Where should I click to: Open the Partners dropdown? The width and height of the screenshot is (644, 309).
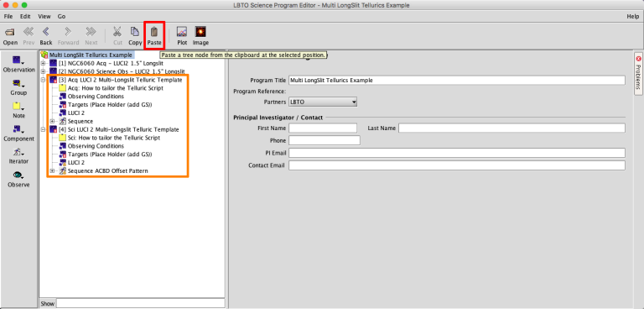point(323,102)
